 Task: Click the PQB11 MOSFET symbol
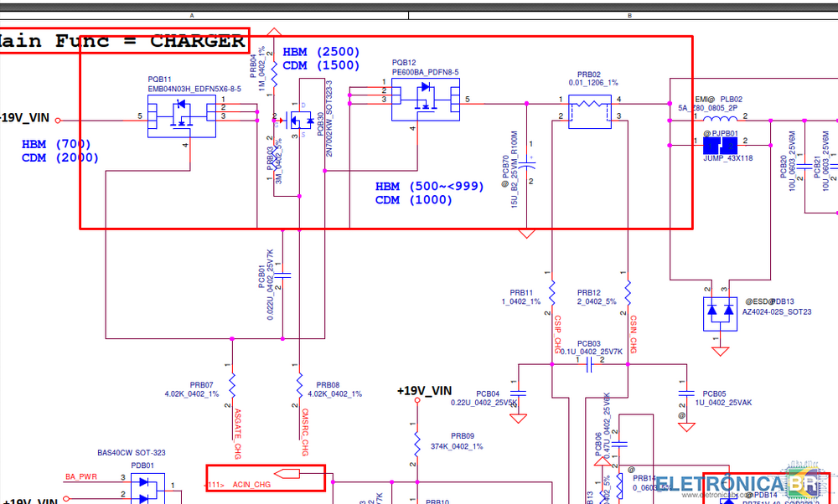tap(180, 116)
